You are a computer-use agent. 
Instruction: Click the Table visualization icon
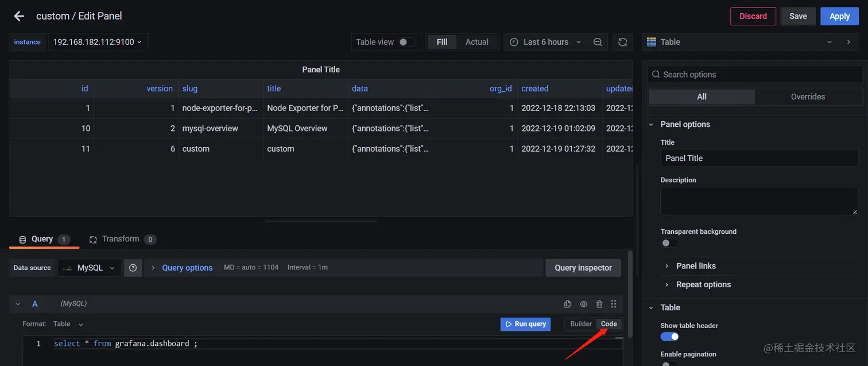point(651,42)
